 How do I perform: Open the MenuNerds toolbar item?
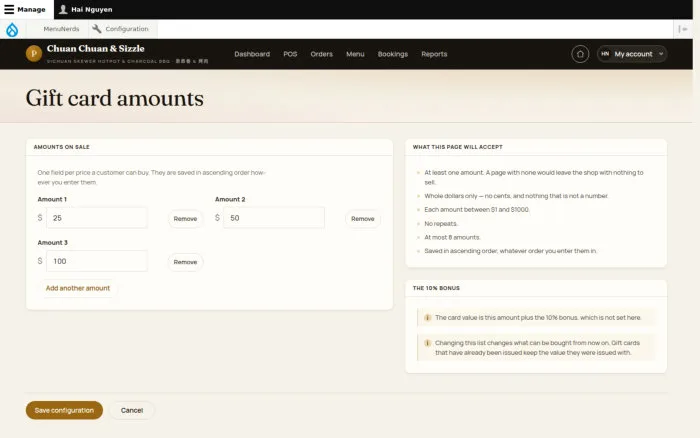(61, 29)
